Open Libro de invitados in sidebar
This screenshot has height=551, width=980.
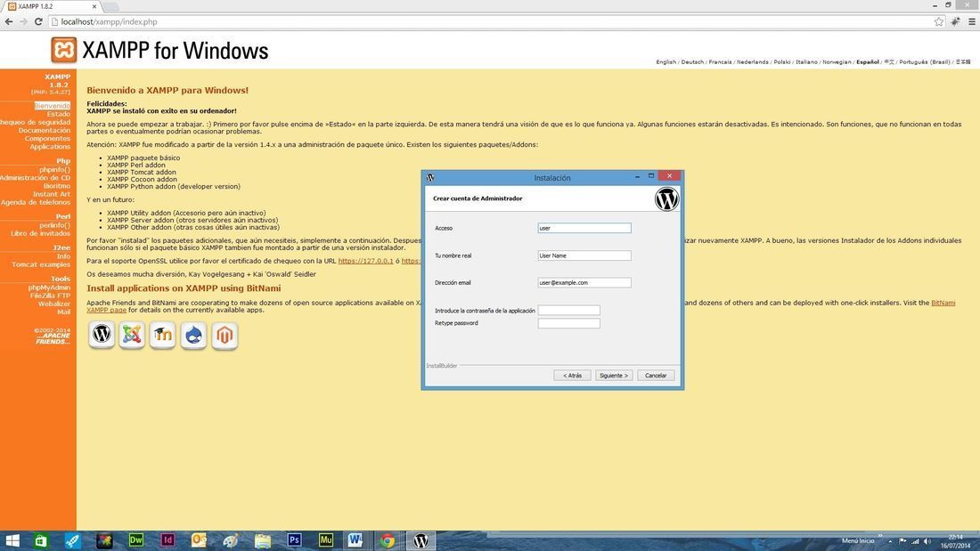[41, 233]
